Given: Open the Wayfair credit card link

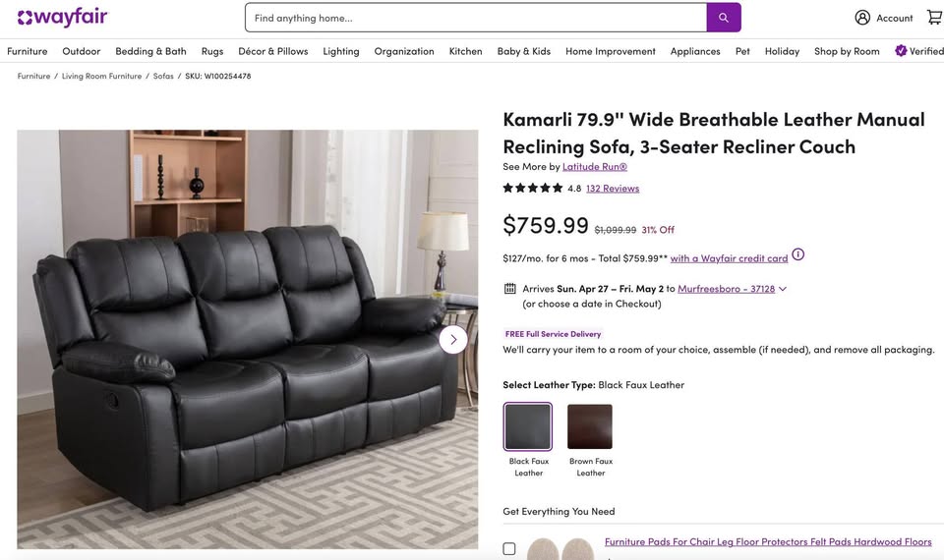Looking at the screenshot, I should (x=729, y=258).
